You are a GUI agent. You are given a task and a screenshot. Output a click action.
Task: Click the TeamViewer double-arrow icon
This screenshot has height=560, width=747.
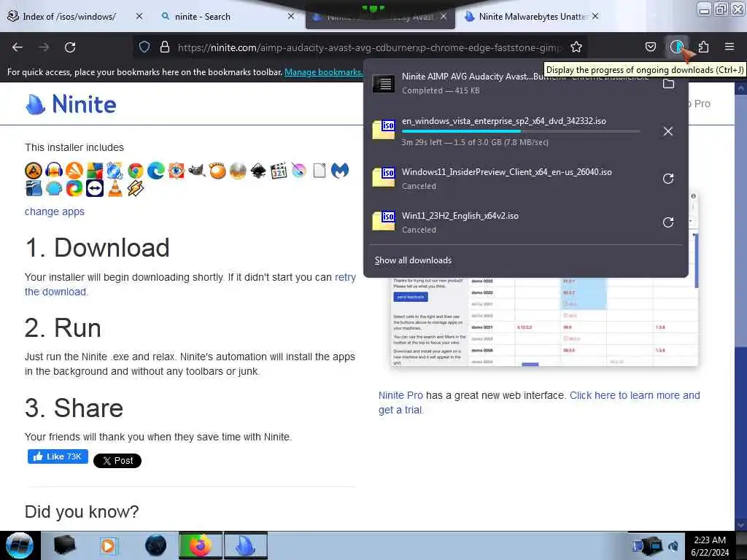click(x=95, y=189)
